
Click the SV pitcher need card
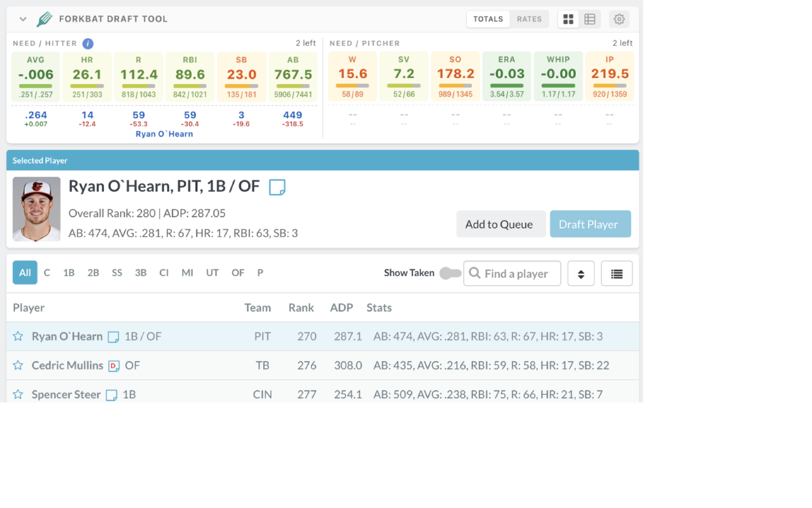click(404, 77)
